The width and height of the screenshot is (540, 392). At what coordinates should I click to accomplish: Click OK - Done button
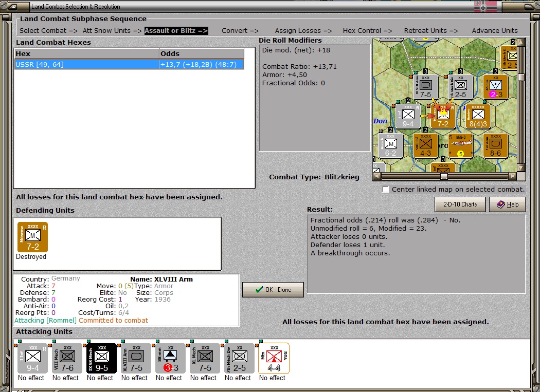273,290
